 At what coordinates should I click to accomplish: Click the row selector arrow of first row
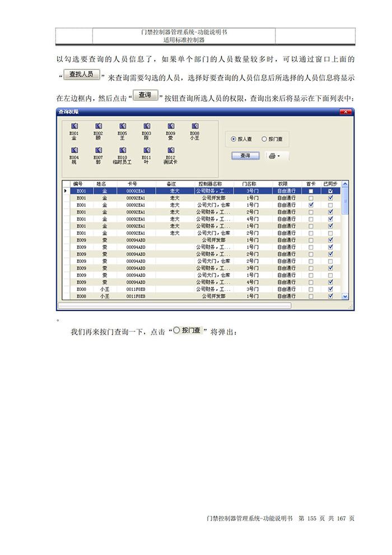click(x=66, y=191)
